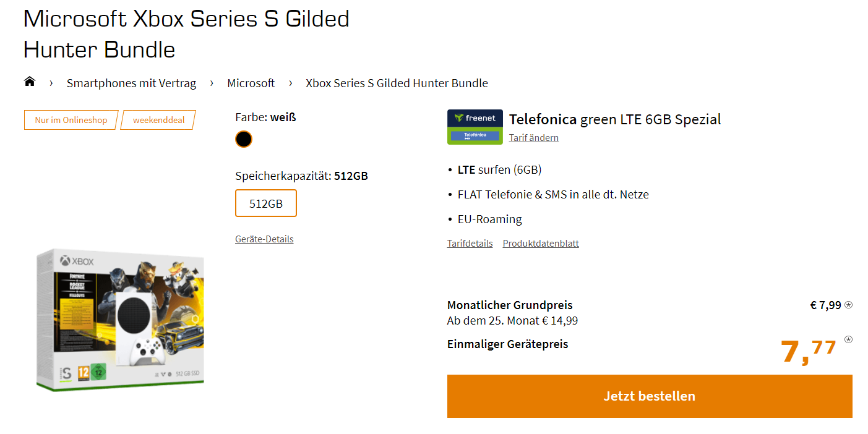868x434 pixels.
Task: Open the Geräte-Details link
Action: click(264, 239)
